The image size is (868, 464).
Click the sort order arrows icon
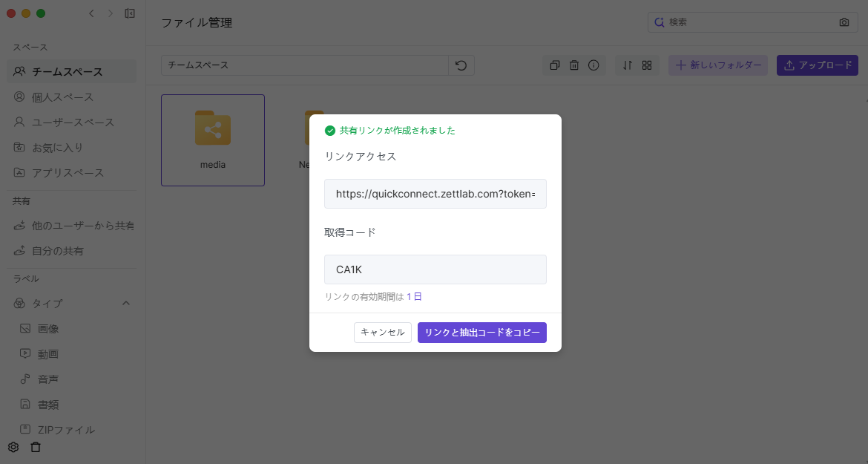[627, 65]
